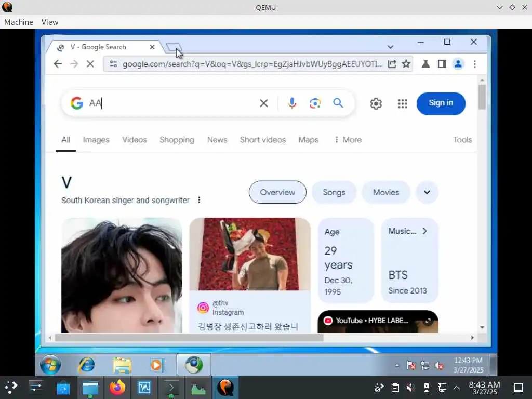This screenshot has height=399, width=532.
Task: Open the YouTube HYBE LABELS video card
Action: click(378, 321)
